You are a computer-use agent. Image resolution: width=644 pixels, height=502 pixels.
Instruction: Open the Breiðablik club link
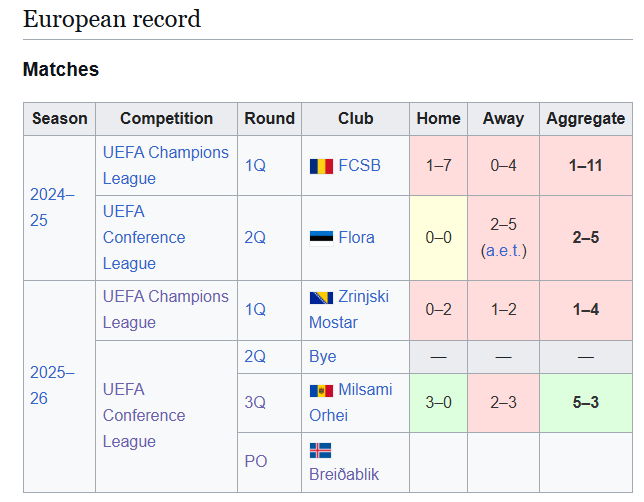coord(344,474)
